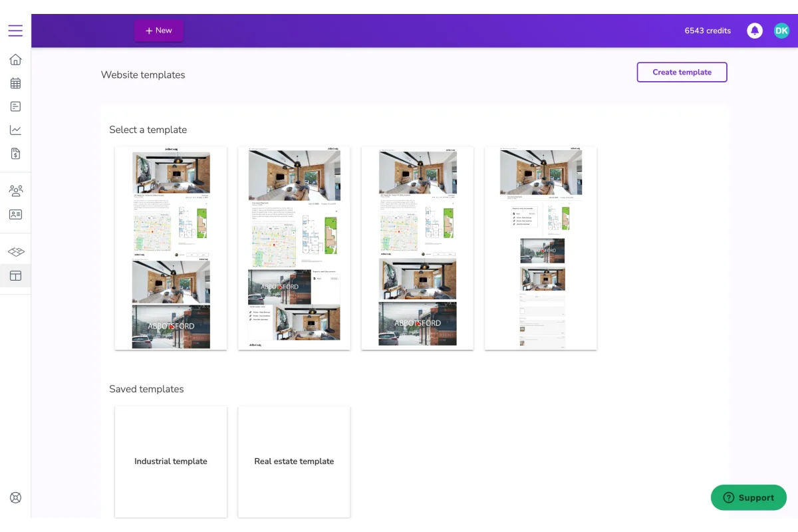
Task: Click the Create template button
Action: coord(682,72)
